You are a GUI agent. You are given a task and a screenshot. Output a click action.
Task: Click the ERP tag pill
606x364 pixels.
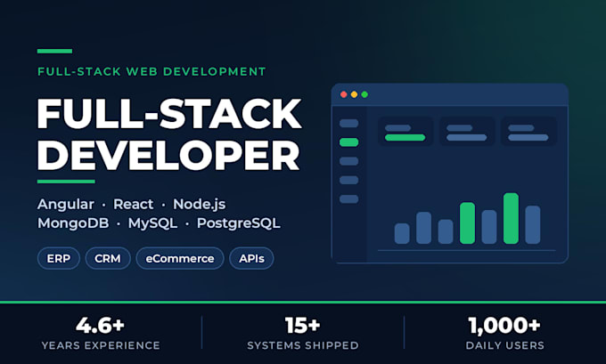tap(59, 258)
